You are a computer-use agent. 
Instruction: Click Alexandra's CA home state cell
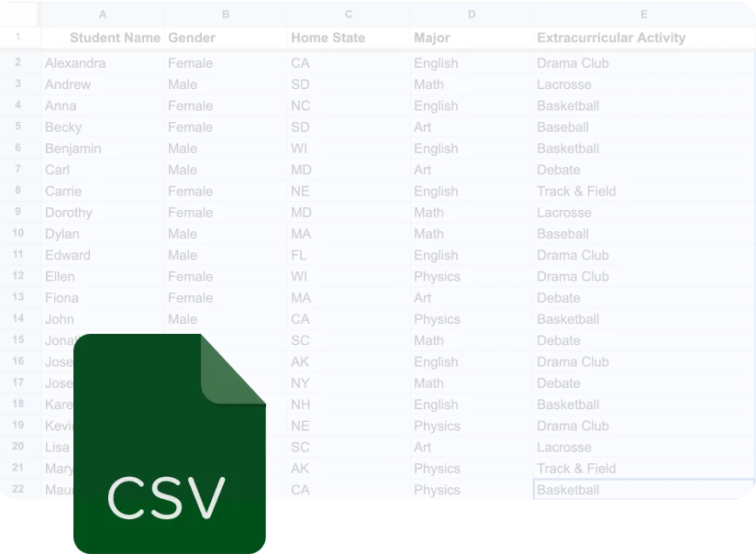click(349, 63)
